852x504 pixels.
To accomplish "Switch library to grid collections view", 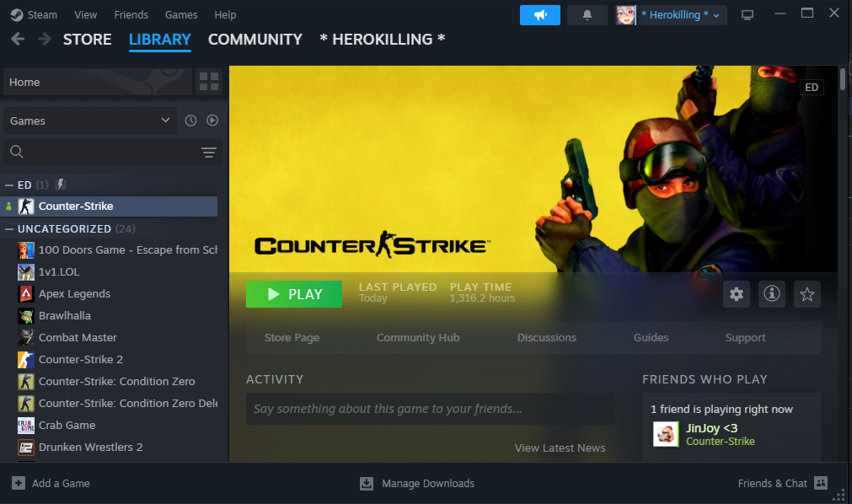I will pyautogui.click(x=209, y=82).
